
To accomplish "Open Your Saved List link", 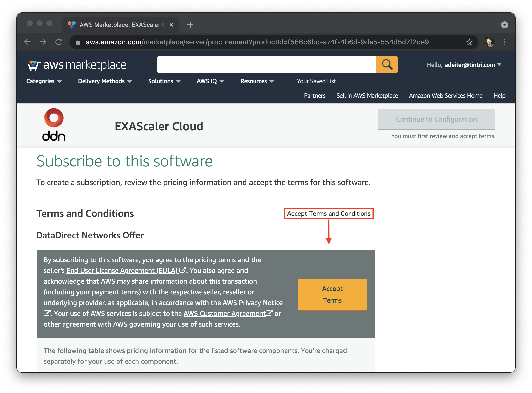I will coord(316,81).
